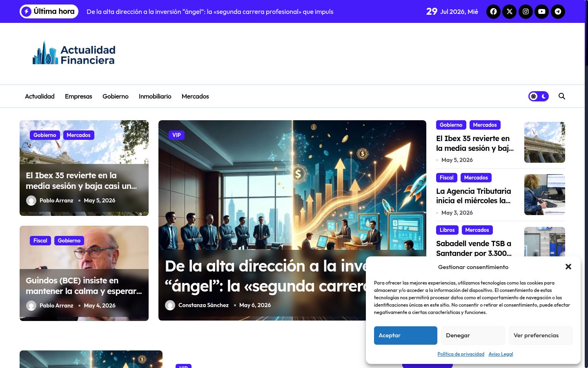Open the Empresas menu item
Viewport: 588px width, 368px height.
pyautogui.click(x=78, y=96)
